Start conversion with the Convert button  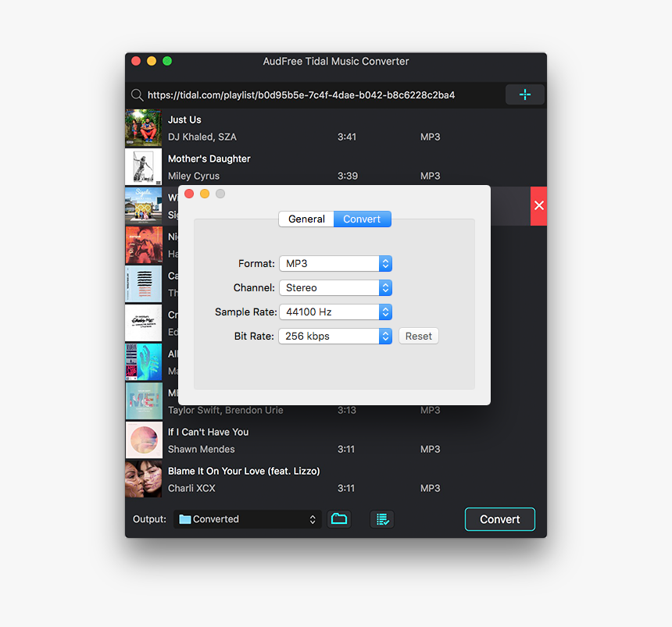tap(499, 518)
